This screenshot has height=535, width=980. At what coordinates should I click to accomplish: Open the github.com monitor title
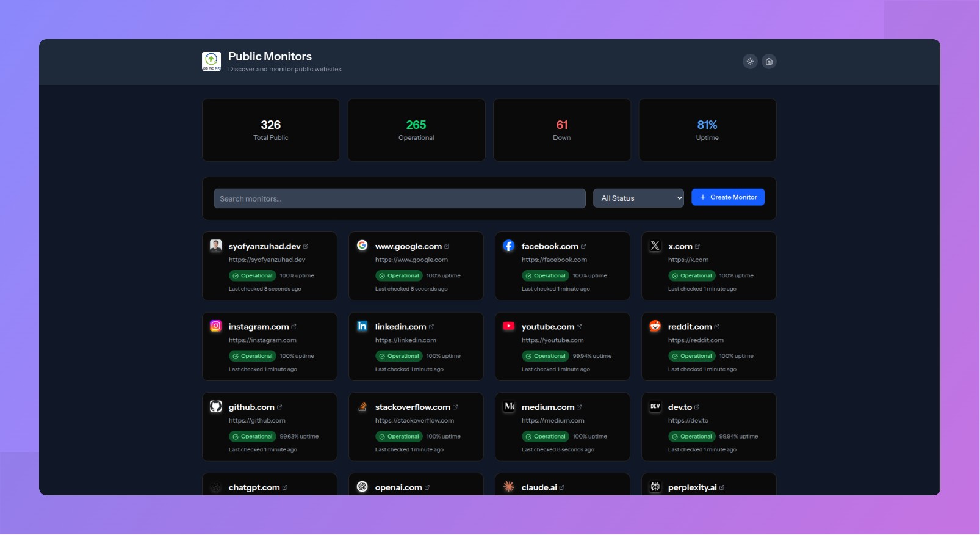[x=251, y=407]
